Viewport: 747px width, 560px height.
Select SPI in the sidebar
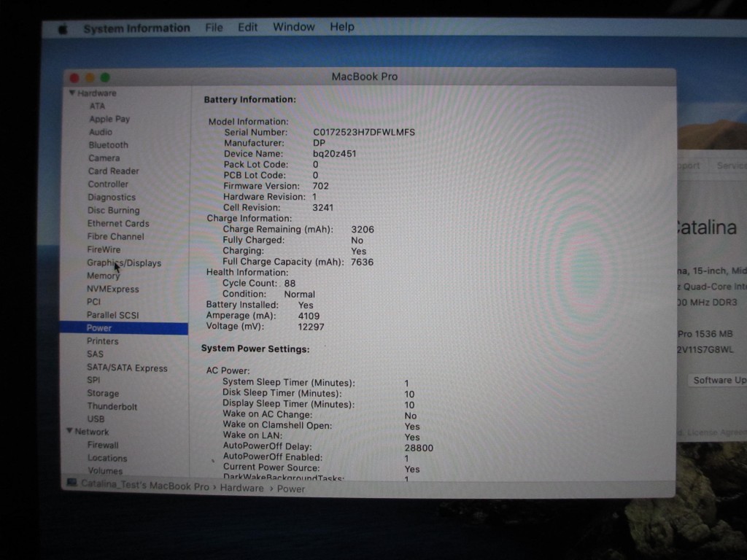tap(93, 380)
